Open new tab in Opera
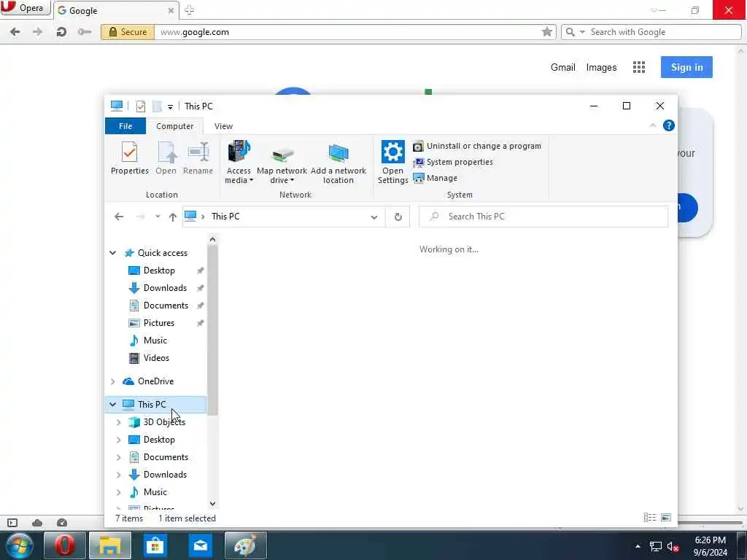 pos(189,10)
